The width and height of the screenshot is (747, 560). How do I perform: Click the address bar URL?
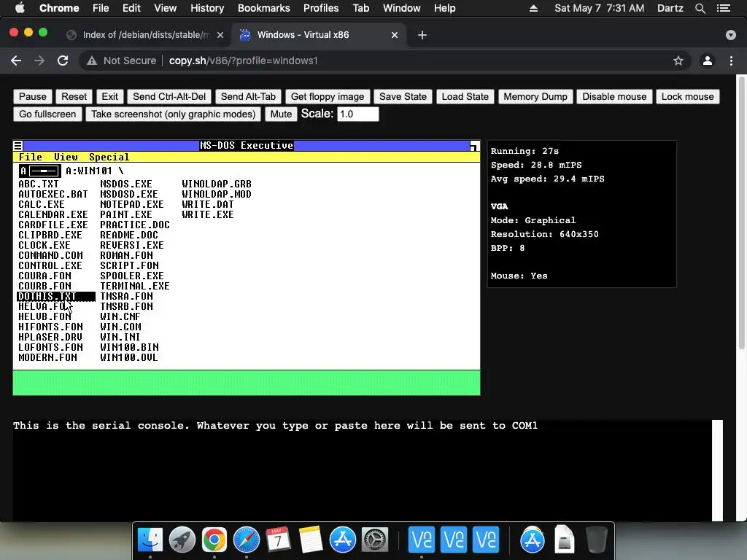coord(243,61)
